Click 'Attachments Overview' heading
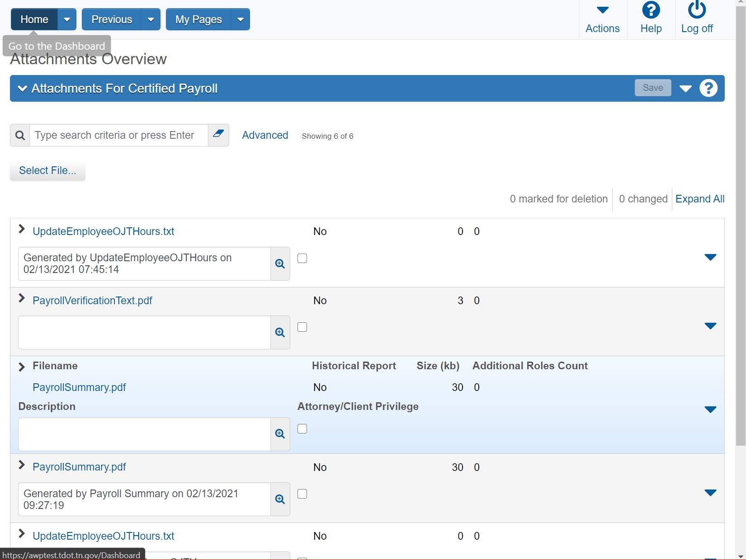This screenshot has height=560, width=746. click(88, 59)
